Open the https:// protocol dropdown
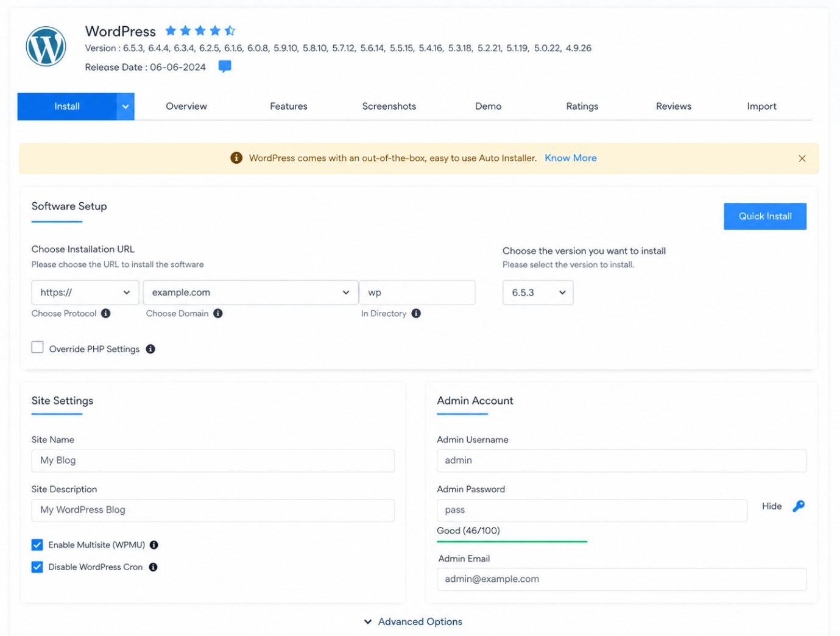Image resolution: width=840 pixels, height=636 pixels. tap(85, 292)
